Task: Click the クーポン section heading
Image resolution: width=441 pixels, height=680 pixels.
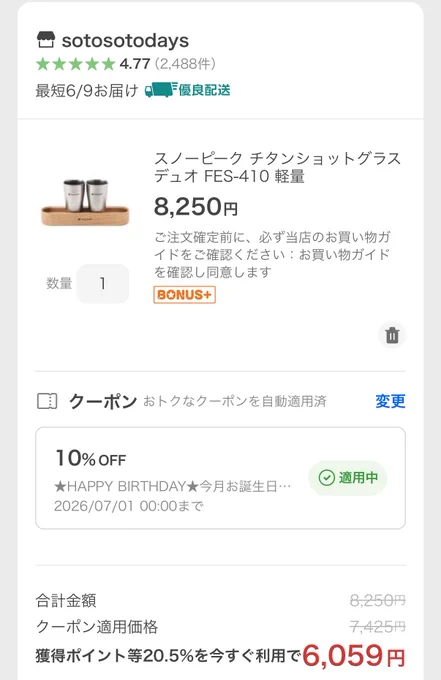Action: click(x=103, y=401)
